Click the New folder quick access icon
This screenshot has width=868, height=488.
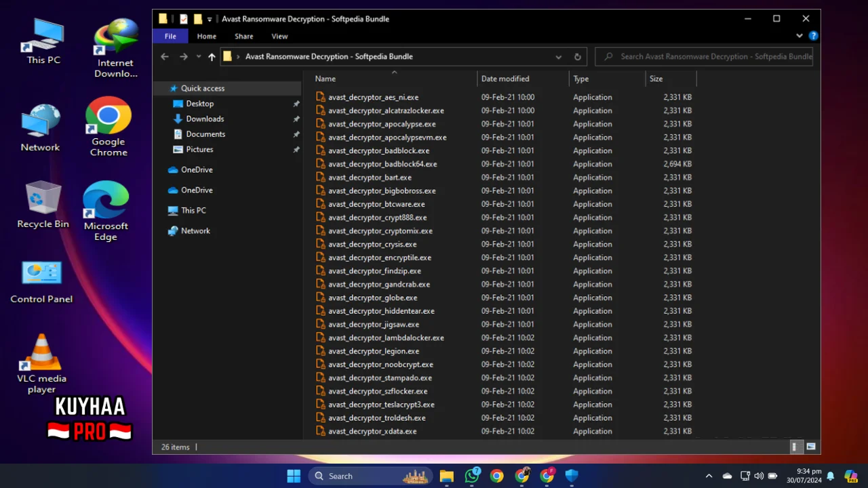click(x=197, y=19)
